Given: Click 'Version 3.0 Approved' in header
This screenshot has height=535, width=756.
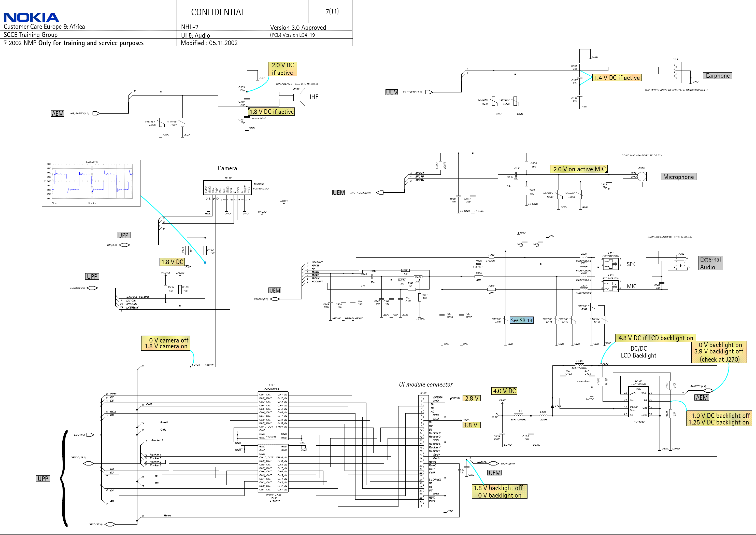Looking at the screenshot, I should click(x=298, y=28).
